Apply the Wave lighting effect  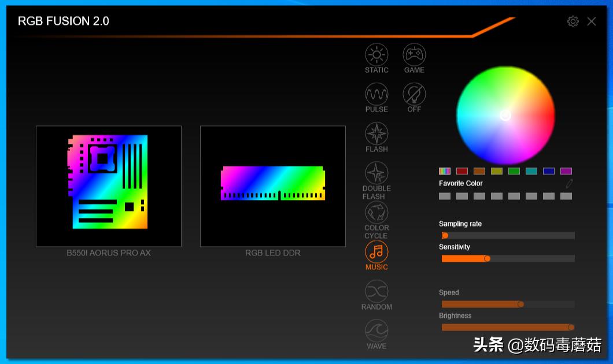click(376, 335)
